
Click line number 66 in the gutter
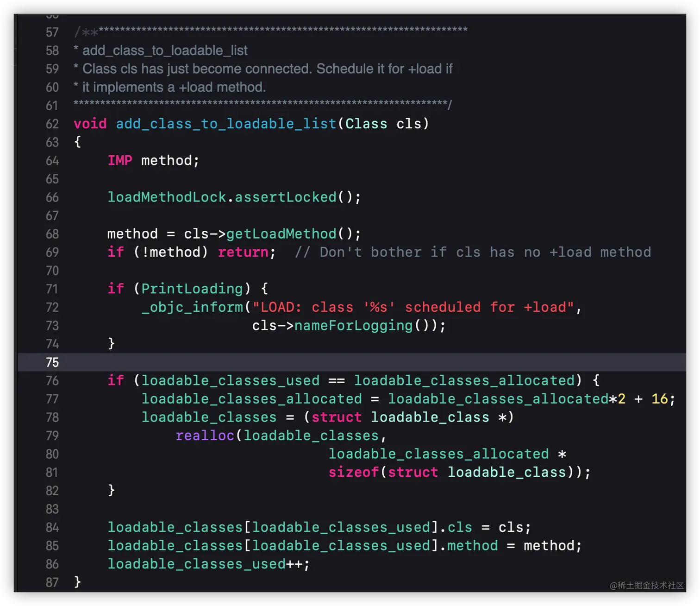click(52, 197)
